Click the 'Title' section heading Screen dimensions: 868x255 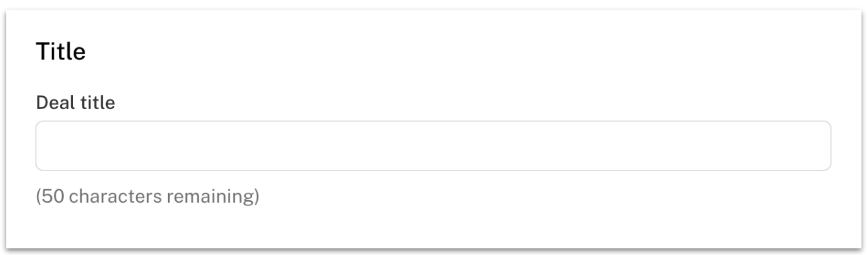[61, 52]
